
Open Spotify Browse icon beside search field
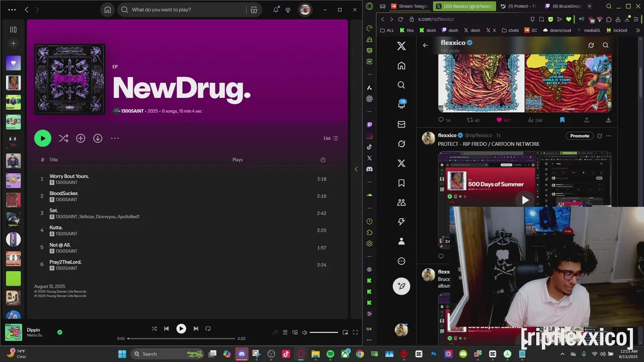coord(254,10)
